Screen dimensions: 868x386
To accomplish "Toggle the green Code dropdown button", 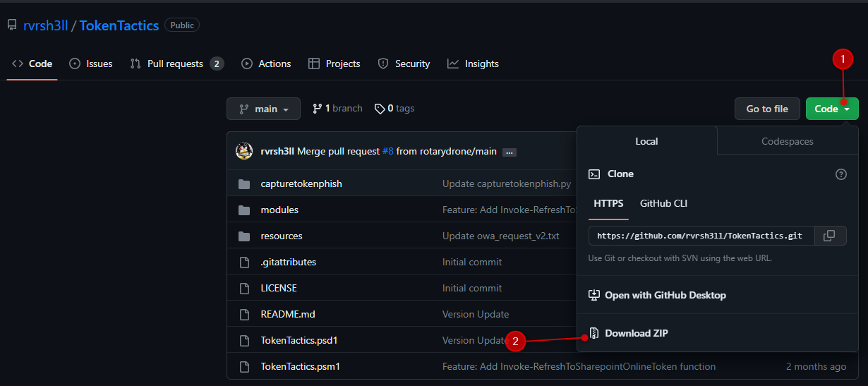I will tap(832, 109).
